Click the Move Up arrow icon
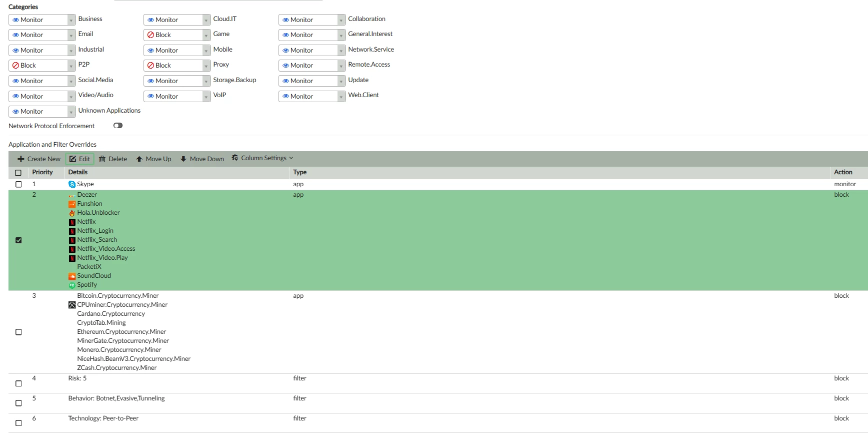868x438 pixels. pyautogui.click(x=139, y=159)
